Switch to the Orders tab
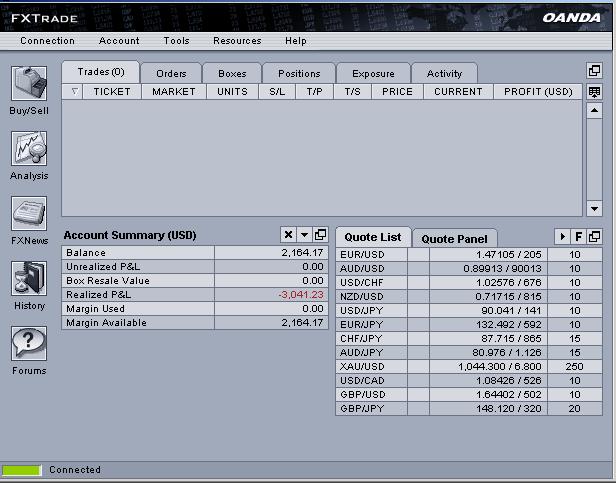Image resolution: width=616 pixels, height=483 pixels. [x=171, y=73]
